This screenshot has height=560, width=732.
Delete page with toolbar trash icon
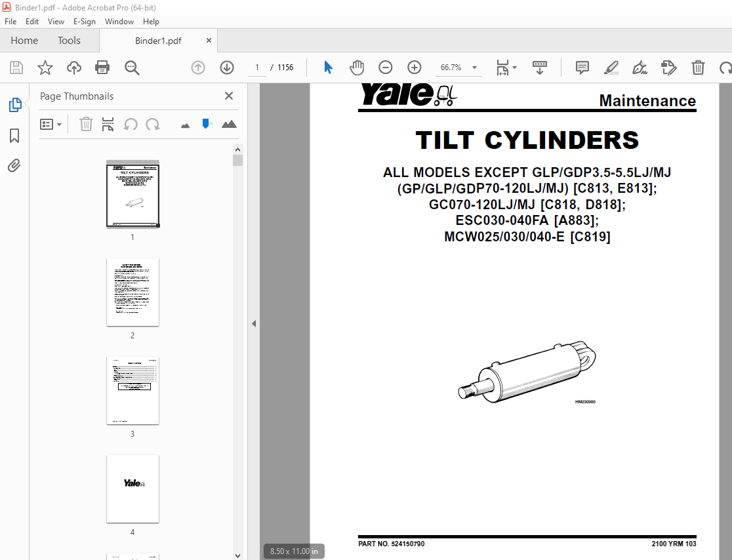tap(698, 68)
